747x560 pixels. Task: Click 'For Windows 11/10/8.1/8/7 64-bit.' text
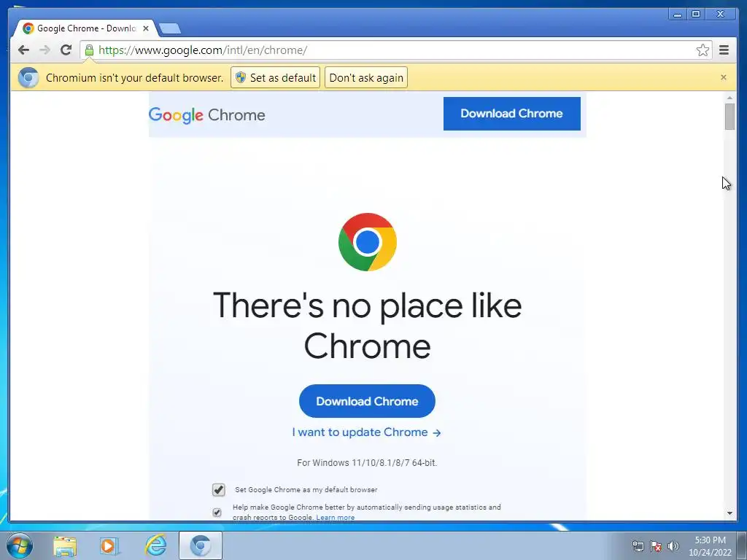point(367,463)
